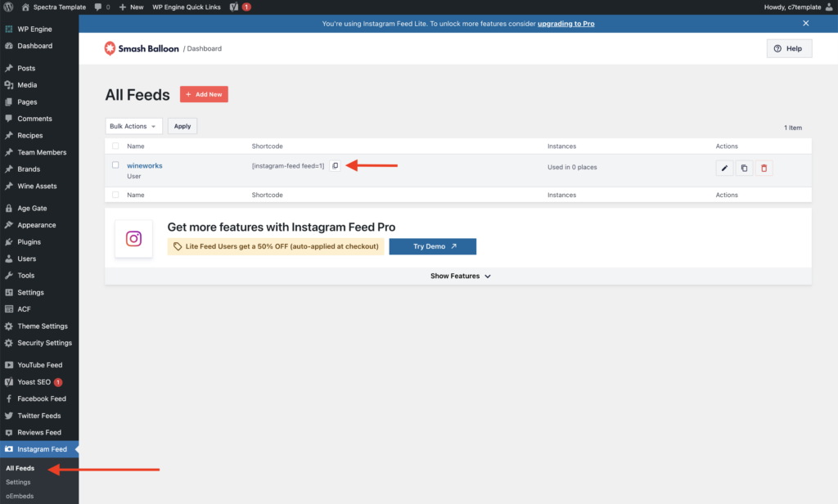Screen dimensions: 838x504
Task: Open ACF in sidebar
Action: [x=39, y=309]
